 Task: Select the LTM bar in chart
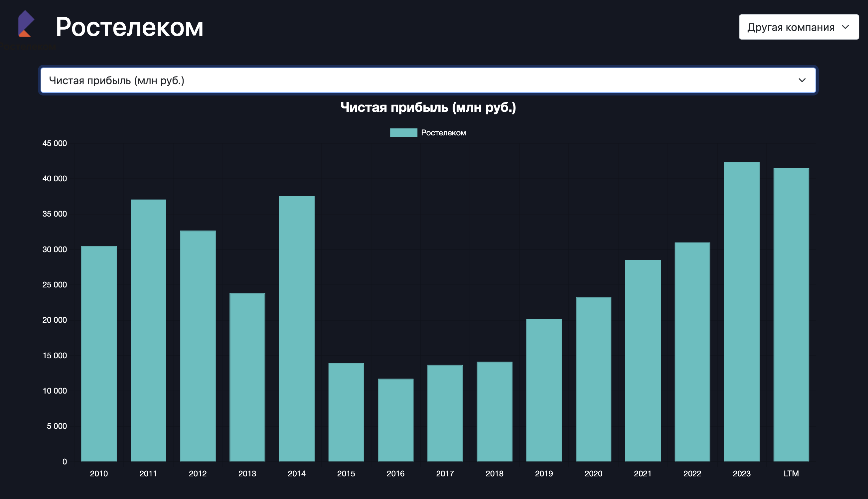point(791,315)
